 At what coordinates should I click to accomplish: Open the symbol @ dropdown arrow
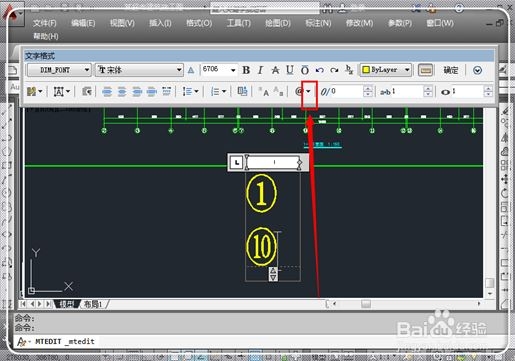point(308,91)
